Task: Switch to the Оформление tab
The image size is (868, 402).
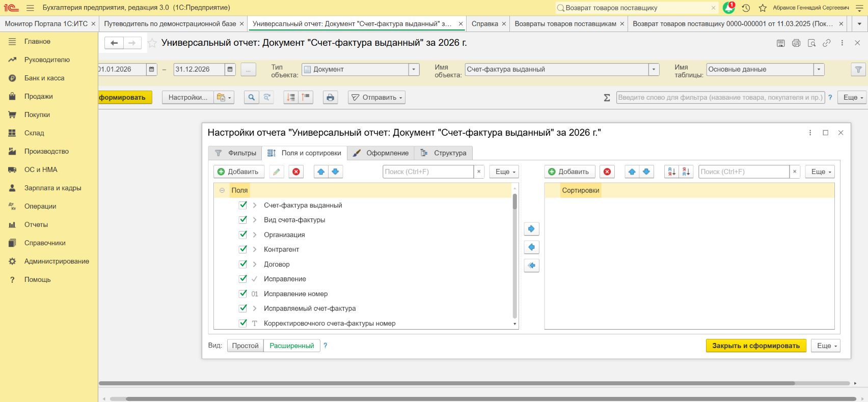Action: tap(381, 153)
